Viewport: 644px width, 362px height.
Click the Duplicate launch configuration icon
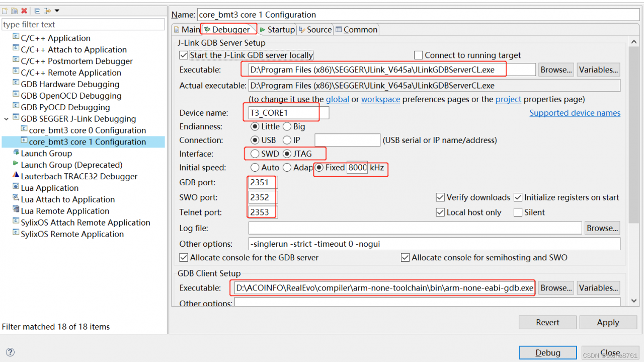[15, 11]
